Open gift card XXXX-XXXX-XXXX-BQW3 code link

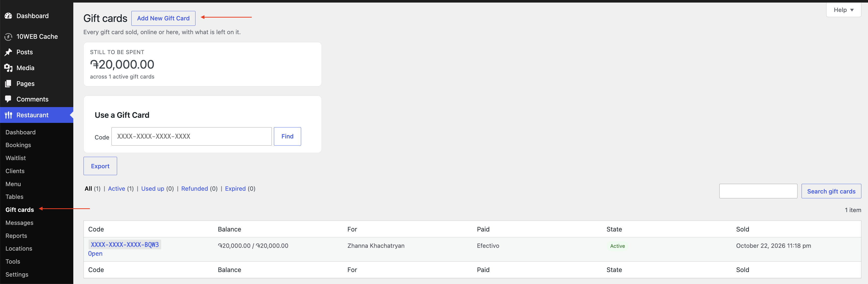tap(125, 244)
